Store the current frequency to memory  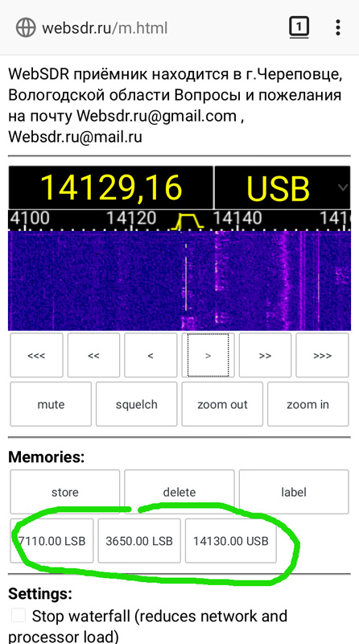tap(65, 492)
